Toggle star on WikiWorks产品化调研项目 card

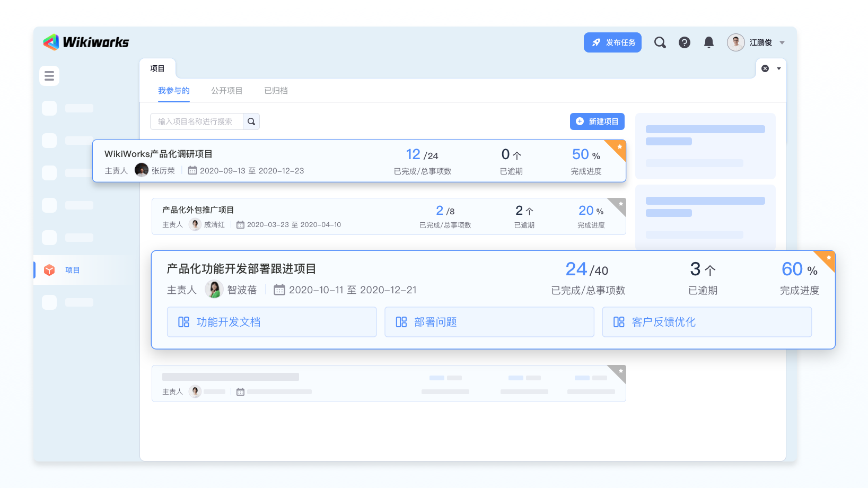tap(619, 146)
